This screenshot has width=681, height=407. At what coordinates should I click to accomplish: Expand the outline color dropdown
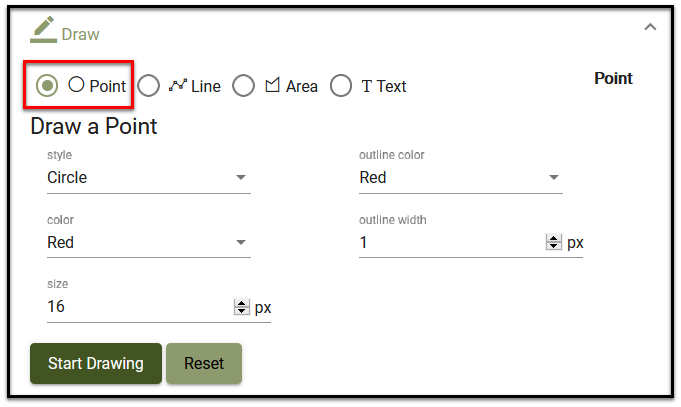point(460,178)
